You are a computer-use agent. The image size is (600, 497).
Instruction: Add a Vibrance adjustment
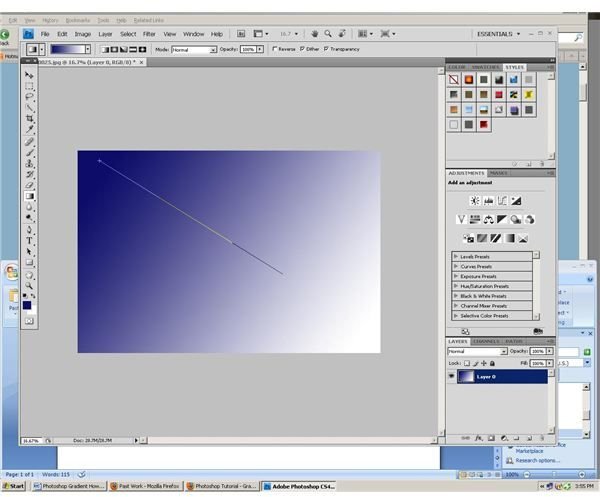pyautogui.click(x=461, y=220)
